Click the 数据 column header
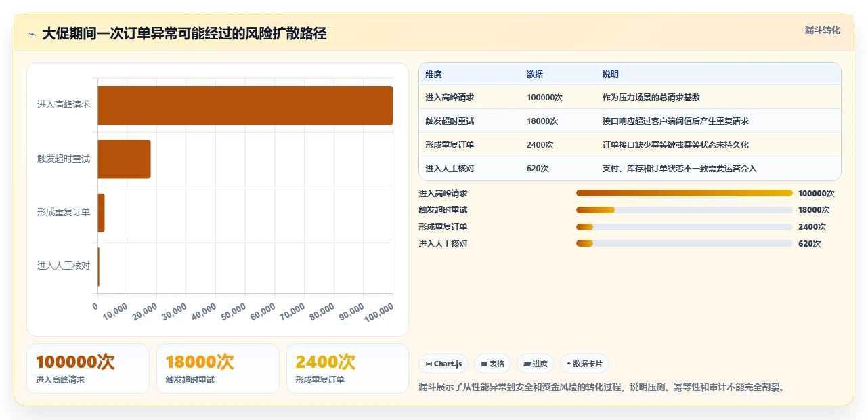Screen dimensions: 868x420 pyautogui.click(x=535, y=74)
